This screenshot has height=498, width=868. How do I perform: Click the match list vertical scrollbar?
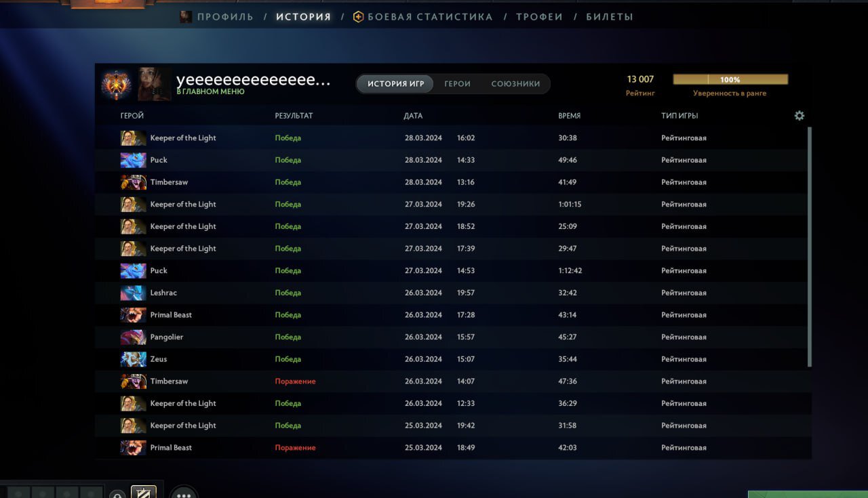810,247
